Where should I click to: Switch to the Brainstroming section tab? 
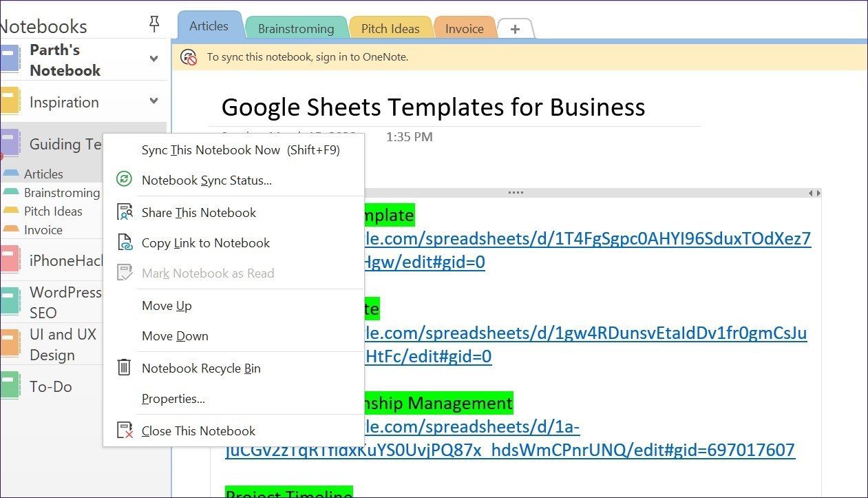(296, 29)
